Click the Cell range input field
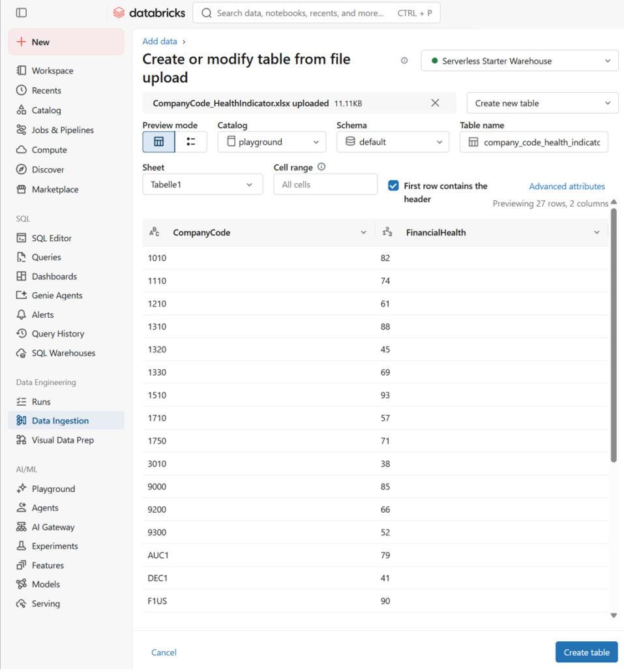 click(x=325, y=184)
